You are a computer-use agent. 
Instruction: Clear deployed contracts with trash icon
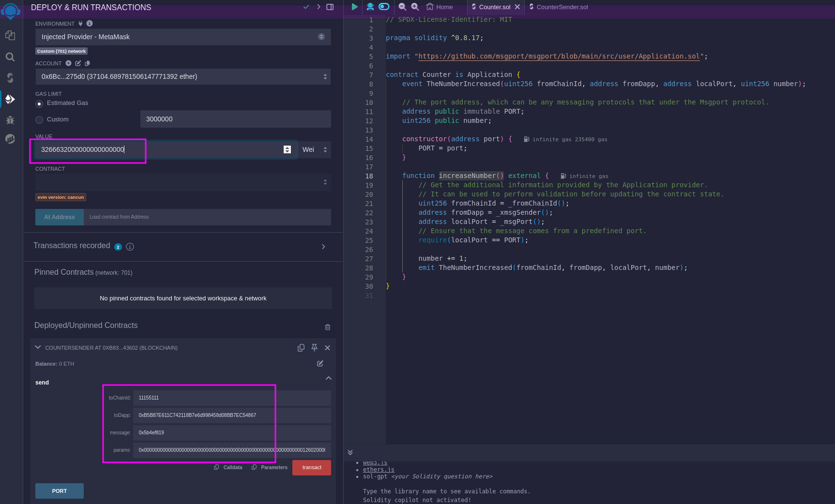pyautogui.click(x=328, y=327)
